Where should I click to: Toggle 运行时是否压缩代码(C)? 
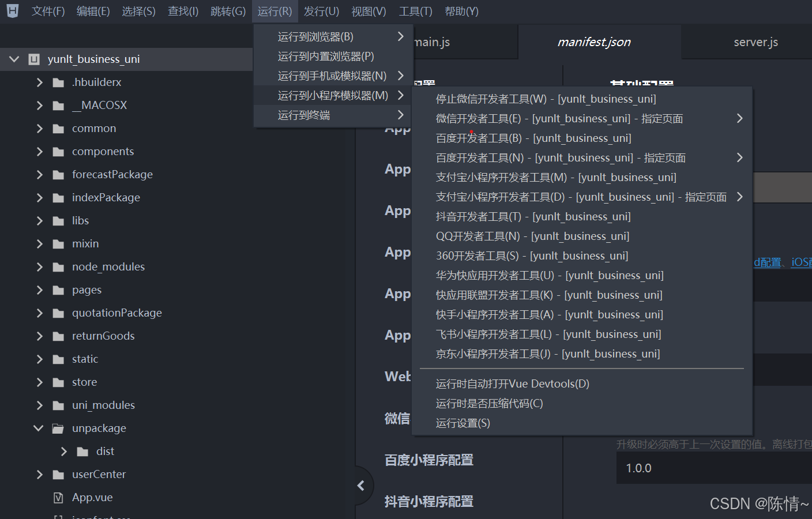[x=582, y=404]
